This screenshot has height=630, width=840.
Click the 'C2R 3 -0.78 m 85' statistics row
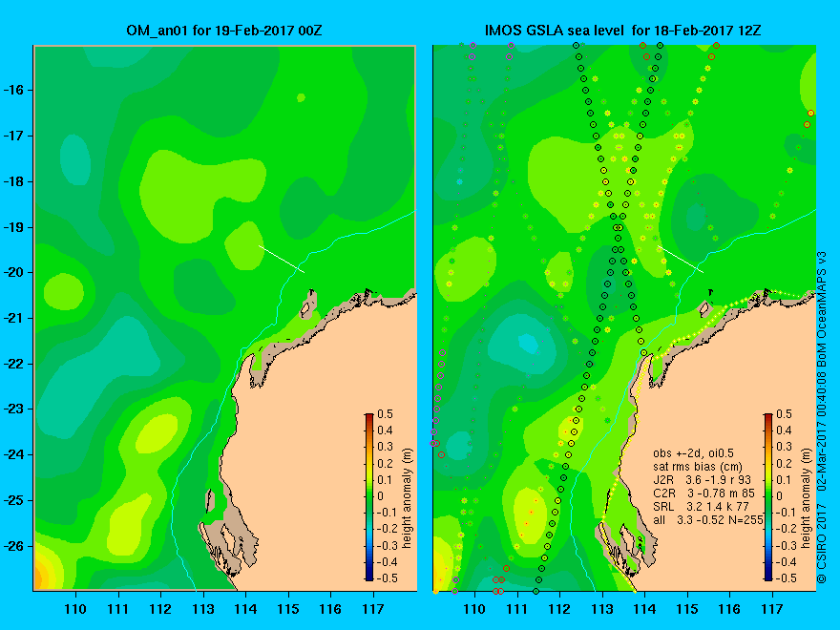[x=703, y=493]
